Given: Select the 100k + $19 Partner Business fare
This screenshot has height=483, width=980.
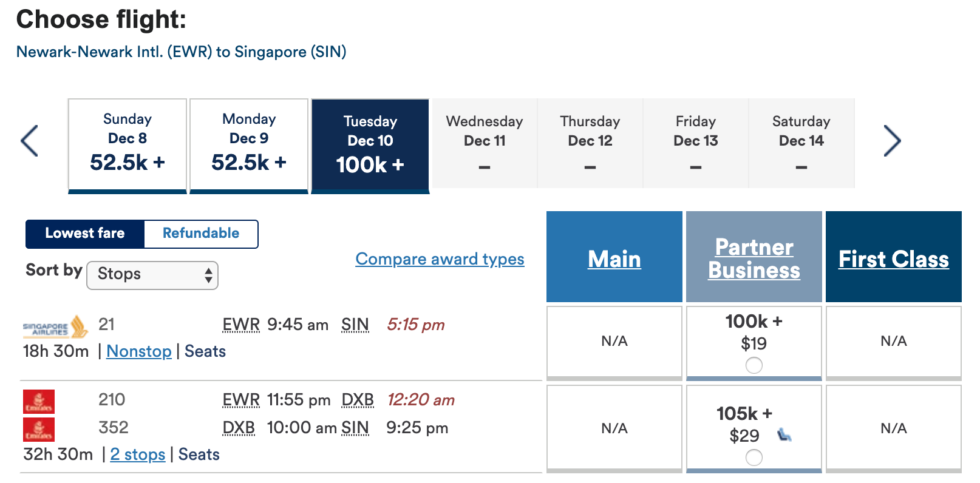Looking at the screenshot, I should click(754, 365).
